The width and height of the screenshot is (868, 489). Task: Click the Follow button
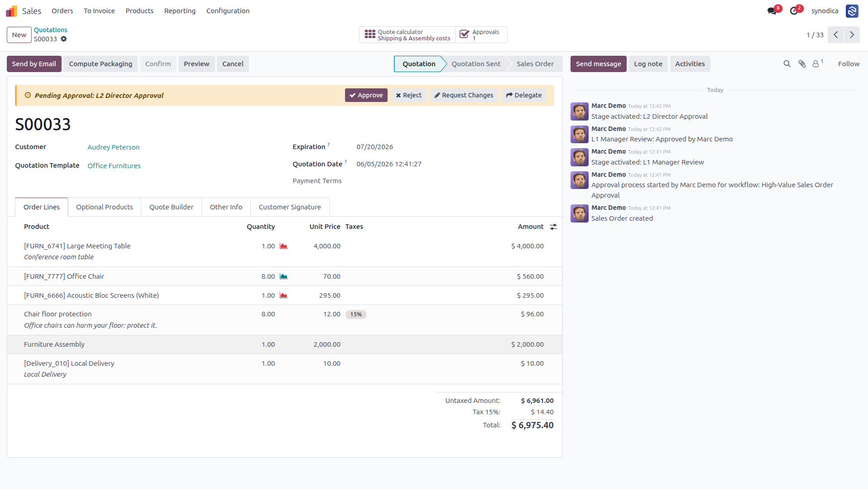coord(849,64)
